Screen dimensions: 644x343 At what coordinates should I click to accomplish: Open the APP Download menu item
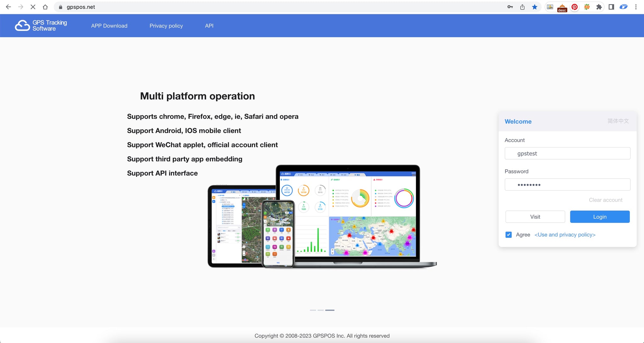[x=109, y=26]
